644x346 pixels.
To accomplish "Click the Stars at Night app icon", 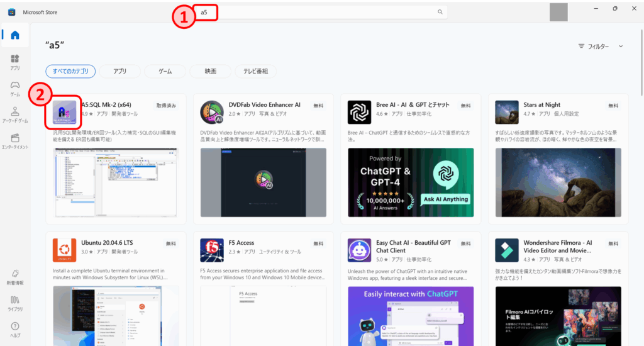I will click(x=507, y=112).
